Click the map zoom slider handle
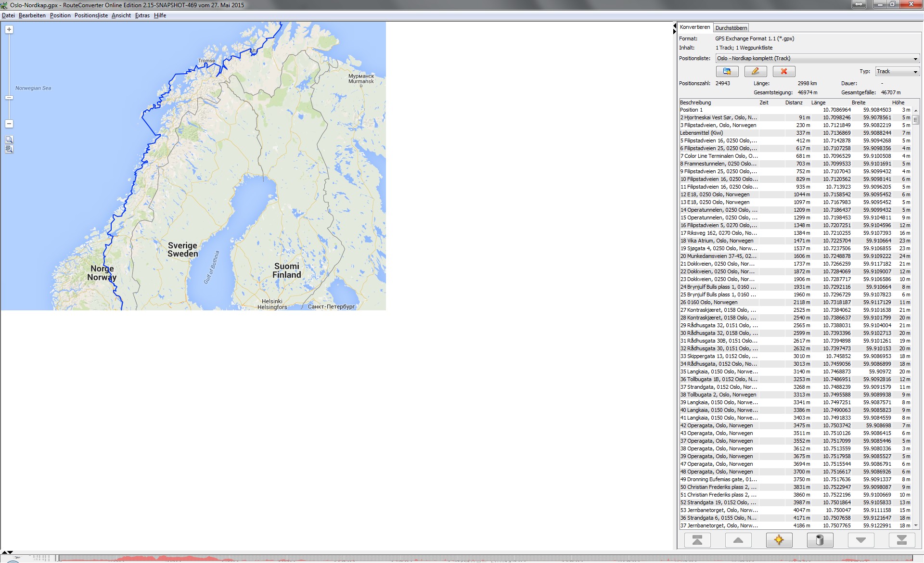Image resolution: width=924 pixels, height=563 pixels. (x=9, y=98)
